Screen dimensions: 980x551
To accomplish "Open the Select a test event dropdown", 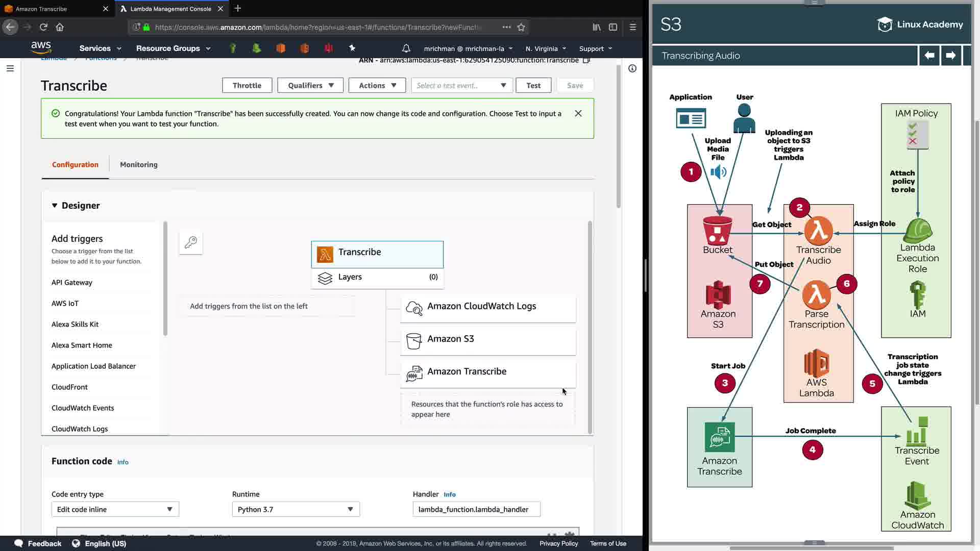I will [x=461, y=85].
